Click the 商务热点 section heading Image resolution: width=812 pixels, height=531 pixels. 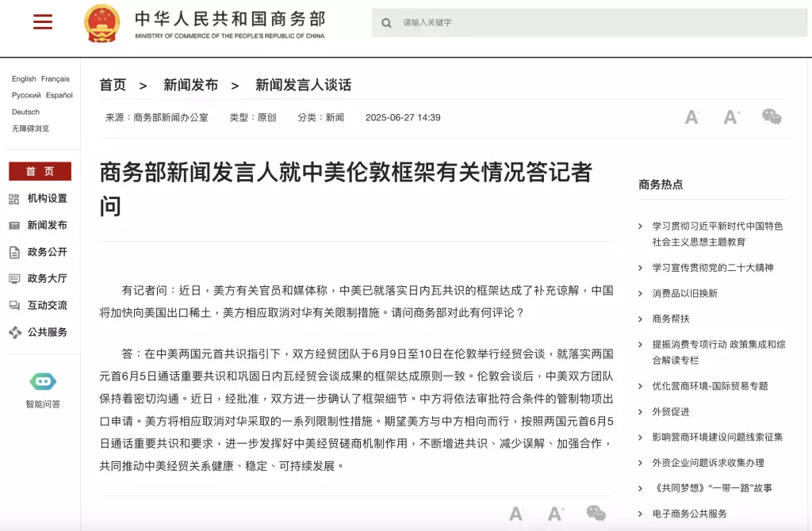661,184
